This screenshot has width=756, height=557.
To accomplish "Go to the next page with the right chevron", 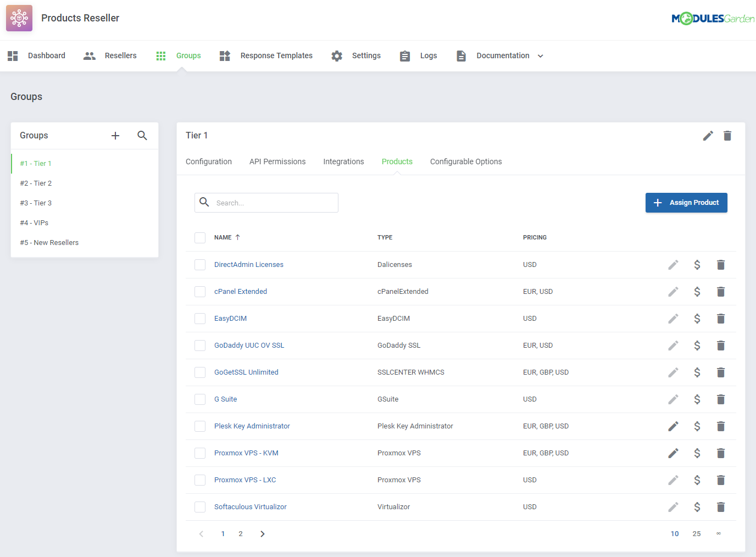I will coord(262,533).
